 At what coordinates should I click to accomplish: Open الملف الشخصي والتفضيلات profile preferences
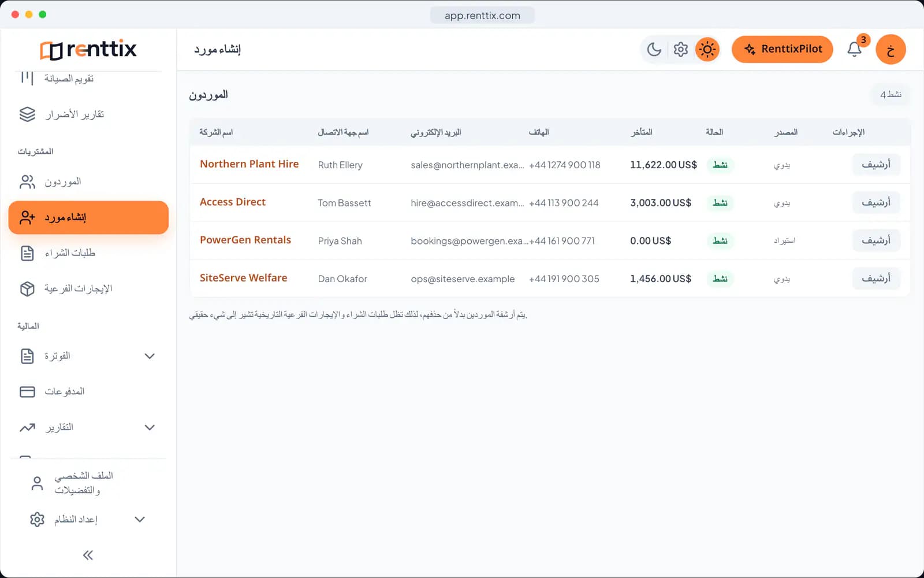coord(88,483)
